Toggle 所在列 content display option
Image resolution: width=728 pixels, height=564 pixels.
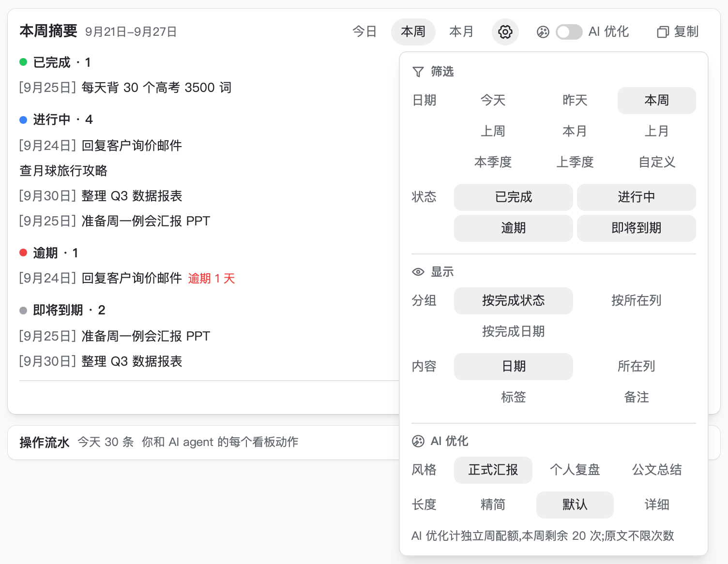tap(637, 367)
